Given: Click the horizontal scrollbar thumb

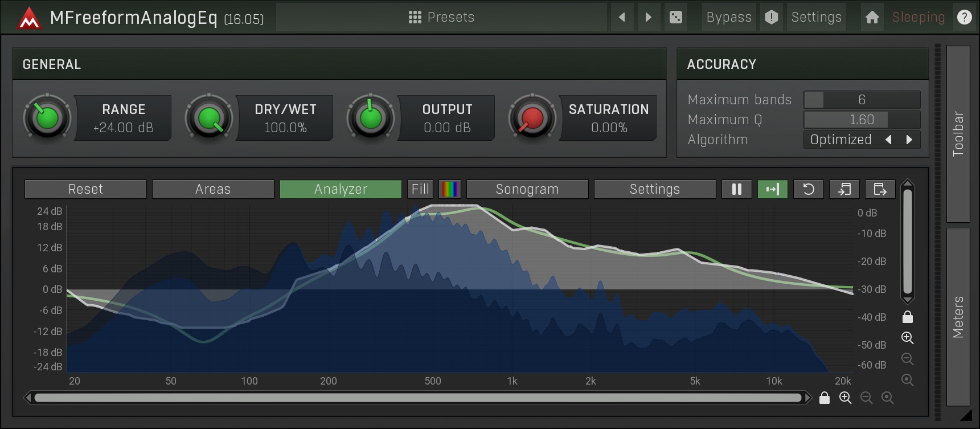Looking at the screenshot, I should (417, 398).
